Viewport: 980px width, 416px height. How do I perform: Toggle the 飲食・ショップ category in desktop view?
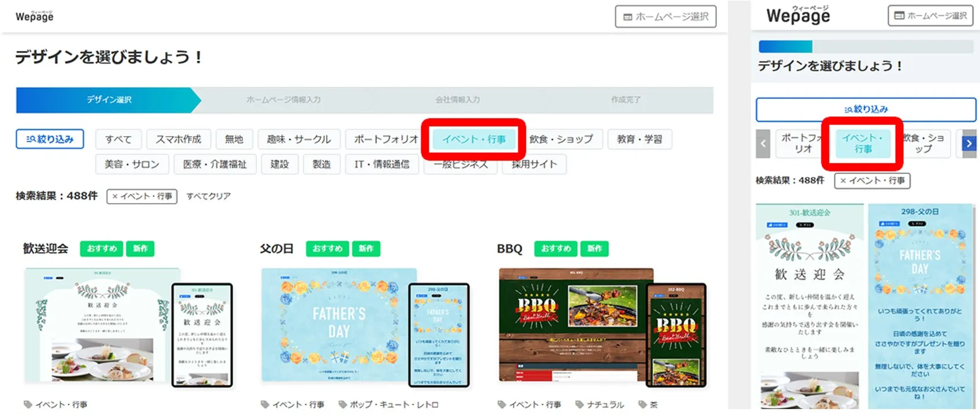click(561, 139)
